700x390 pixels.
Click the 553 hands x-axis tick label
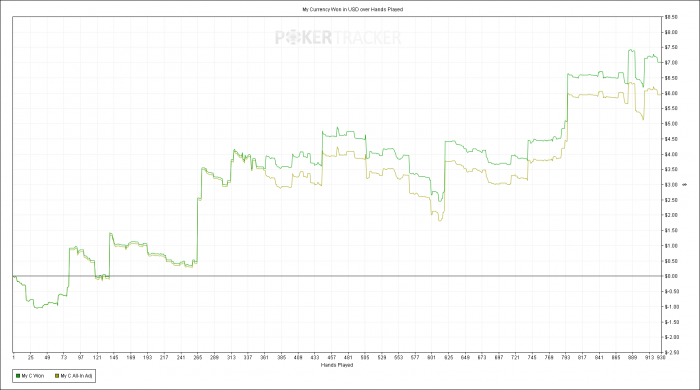[x=398, y=358]
